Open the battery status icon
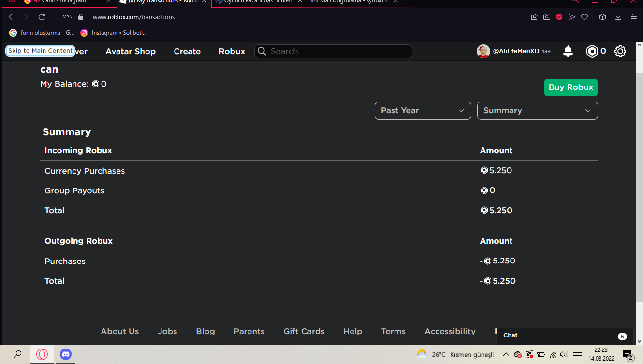Viewport: 643px width, 364px height. (x=541, y=354)
